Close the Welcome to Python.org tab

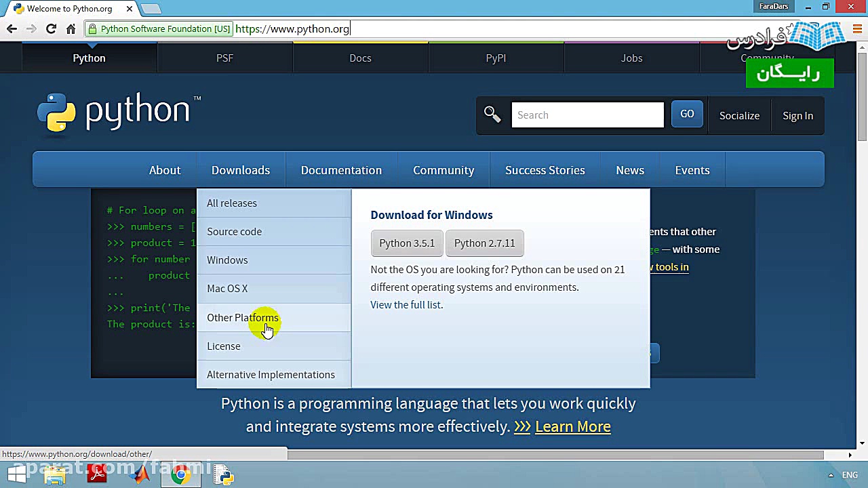point(129,9)
